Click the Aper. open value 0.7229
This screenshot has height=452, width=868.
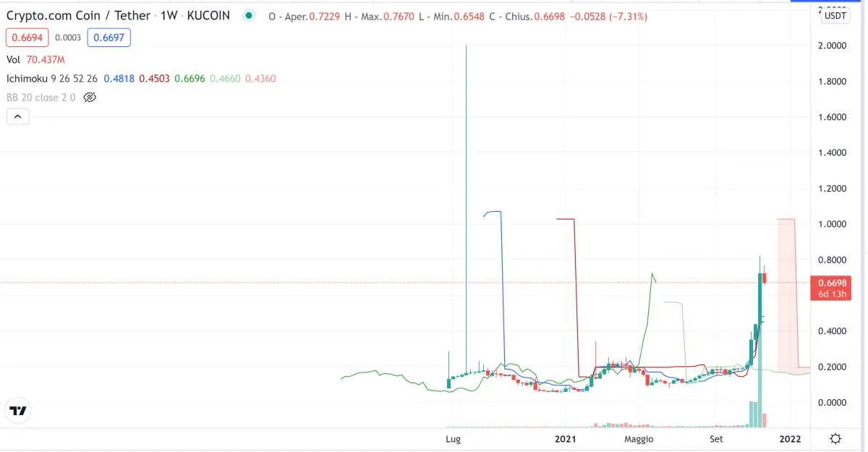tap(325, 16)
